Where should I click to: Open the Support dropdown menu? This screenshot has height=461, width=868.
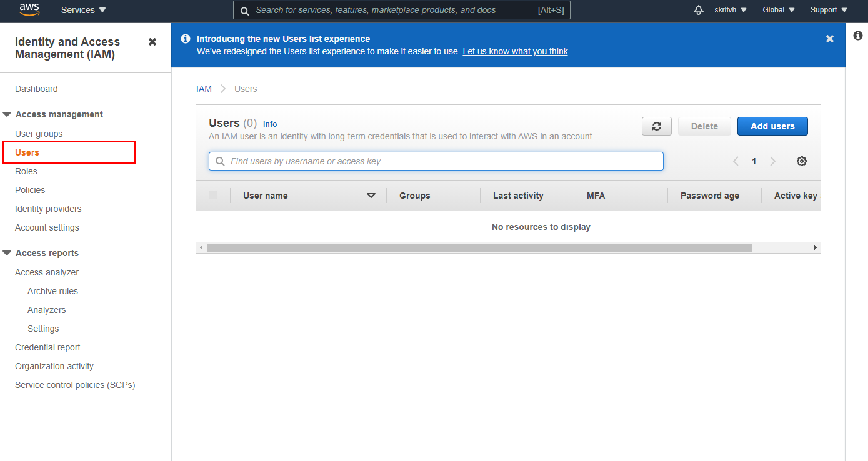coord(829,10)
